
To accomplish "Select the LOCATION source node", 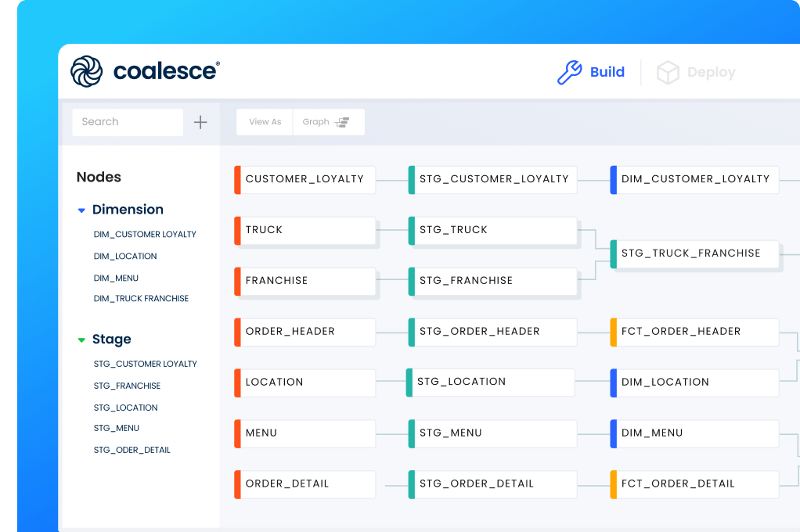I will pyautogui.click(x=305, y=383).
